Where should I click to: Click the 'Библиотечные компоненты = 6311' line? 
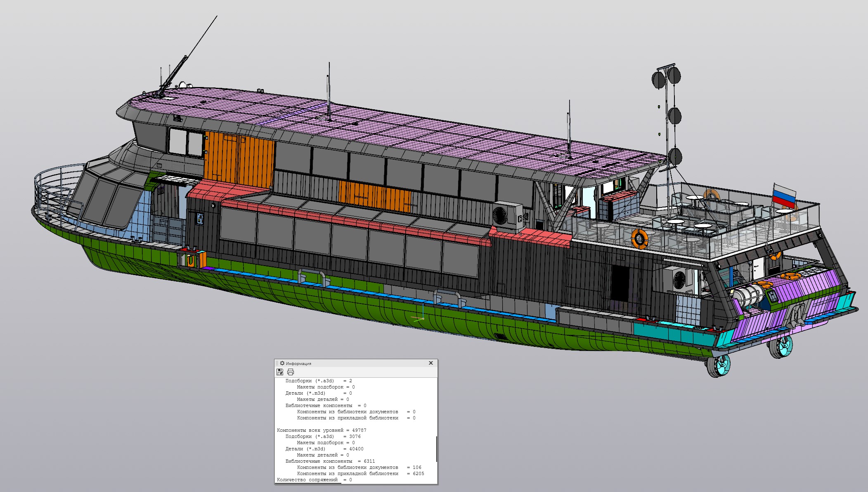click(x=330, y=461)
